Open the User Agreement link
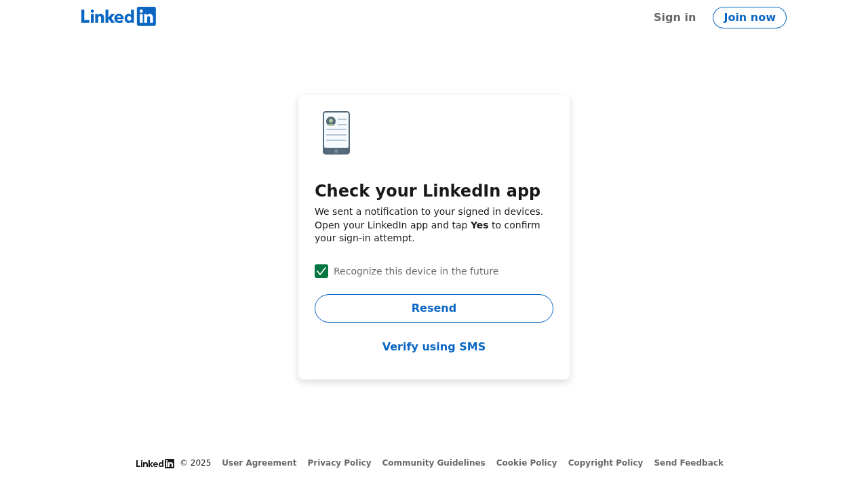This screenshot has height=488, width=868. pyautogui.click(x=259, y=463)
